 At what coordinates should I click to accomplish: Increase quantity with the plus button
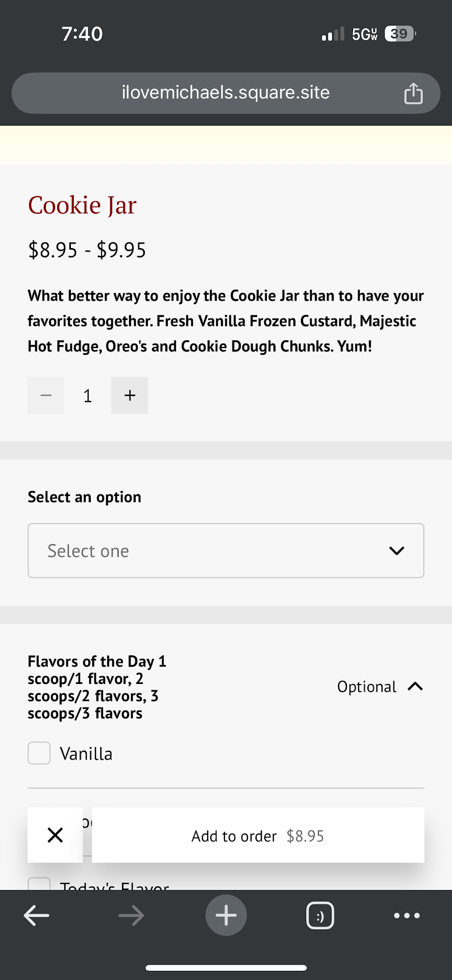pos(130,395)
